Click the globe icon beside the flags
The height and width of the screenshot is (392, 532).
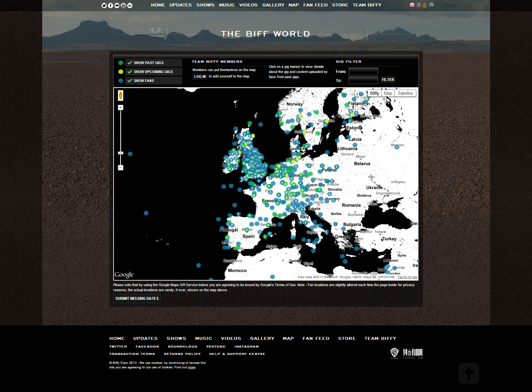431,5
